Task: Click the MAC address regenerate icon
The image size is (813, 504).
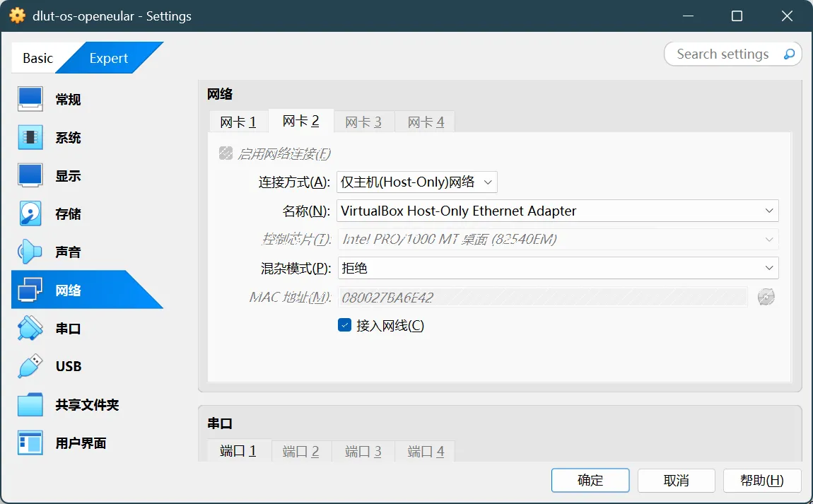Action: (766, 298)
